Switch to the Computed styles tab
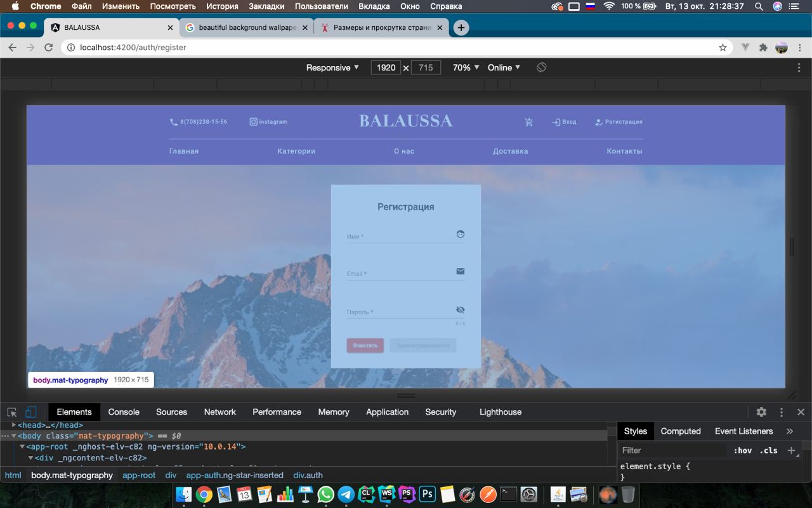 681,431
